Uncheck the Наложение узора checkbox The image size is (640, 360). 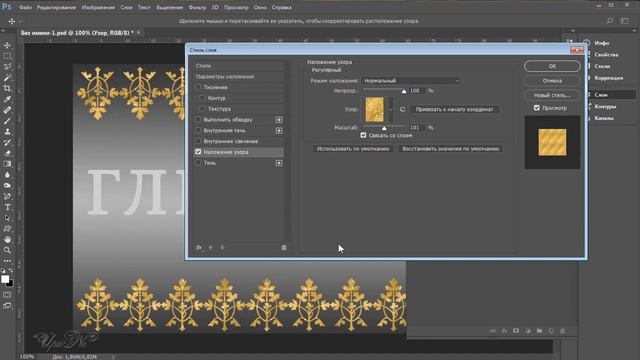pos(198,152)
